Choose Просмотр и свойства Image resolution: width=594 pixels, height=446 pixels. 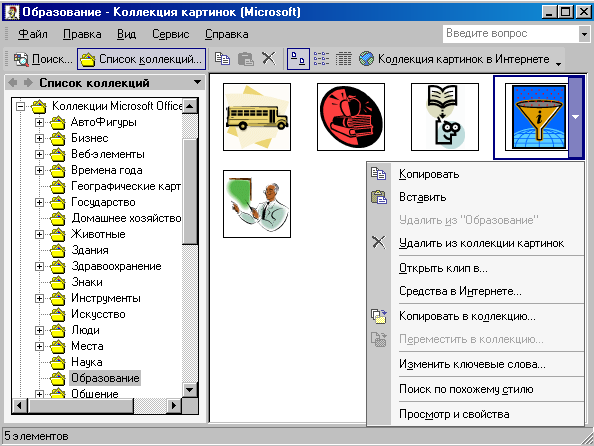pos(475,414)
